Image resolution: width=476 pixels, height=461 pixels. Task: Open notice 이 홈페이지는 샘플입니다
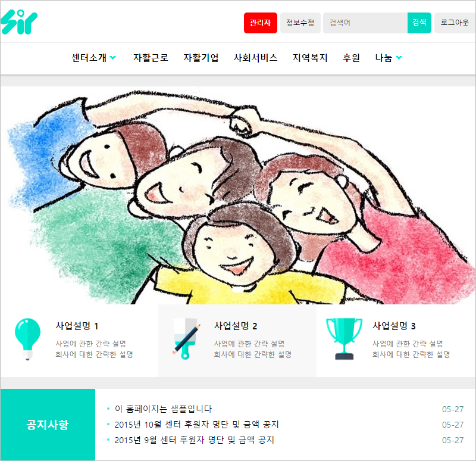coord(163,409)
